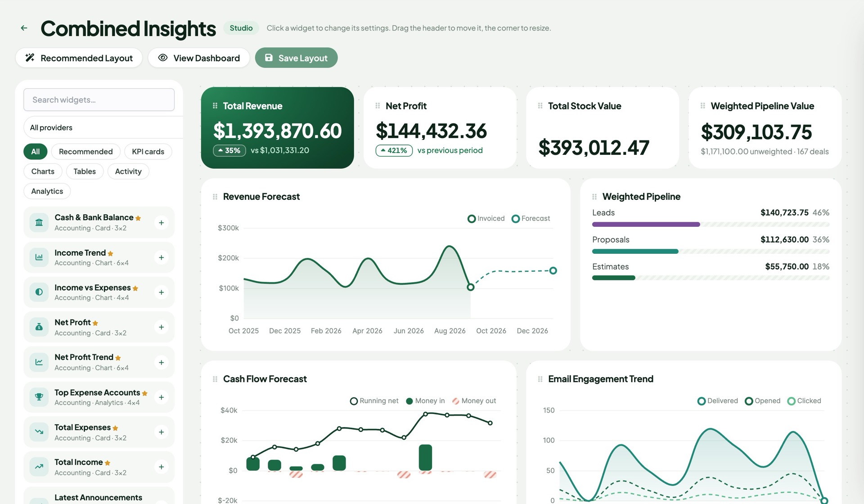Apply the Recommended Layout
Screen dimensions: 864x504
click(79, 58)
